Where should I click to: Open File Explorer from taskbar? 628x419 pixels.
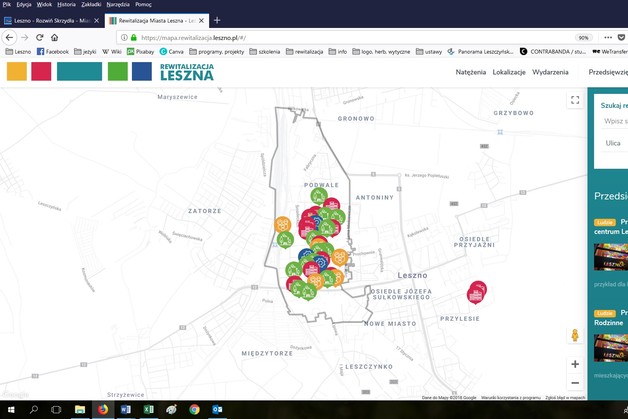click(x=80, y=409)
